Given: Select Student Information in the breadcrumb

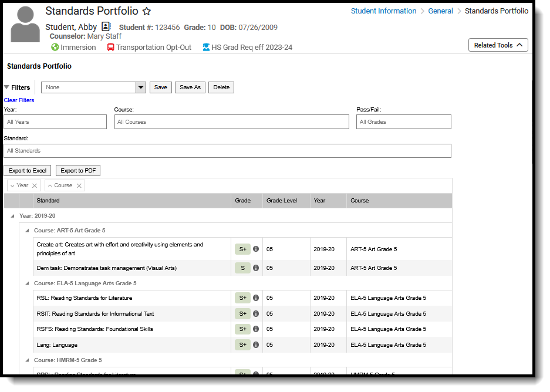Looking at the screenshot, I should (383, 11).
